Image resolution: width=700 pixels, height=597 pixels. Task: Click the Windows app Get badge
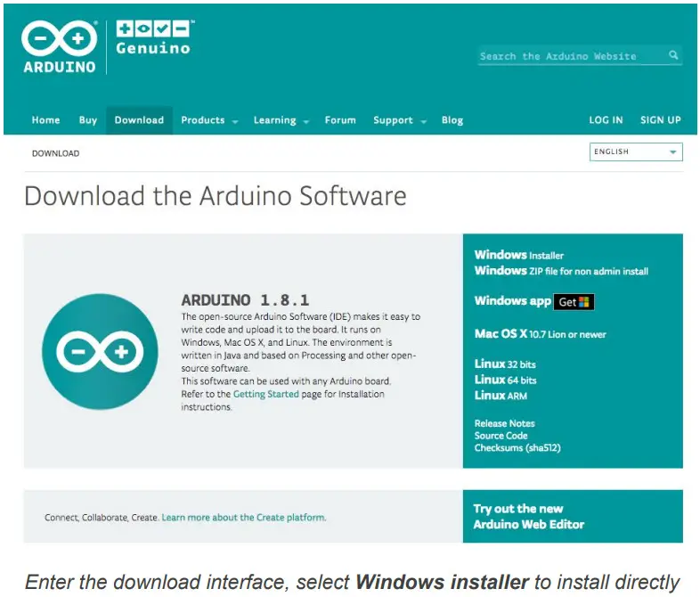(574, 302)
